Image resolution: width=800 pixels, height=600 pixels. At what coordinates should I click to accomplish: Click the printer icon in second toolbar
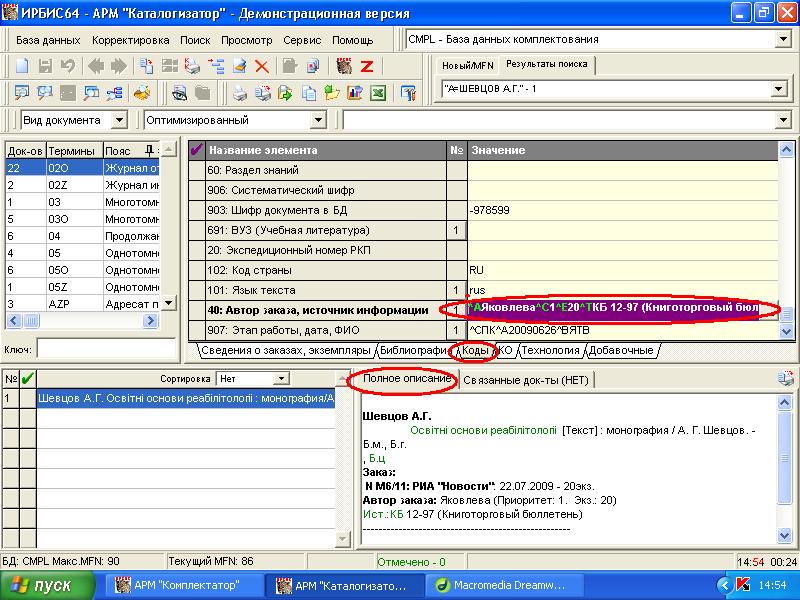[x=240, y=93]
